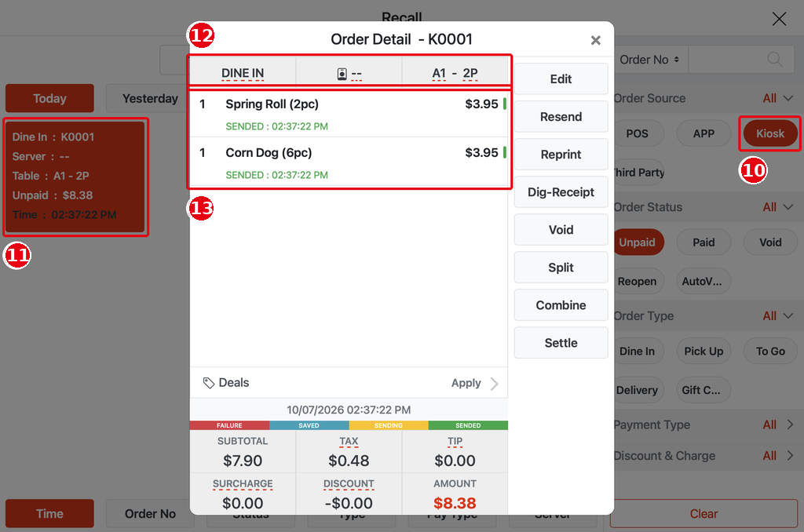804x532 pixels.
Task: Sort orders by Time
Action: [x=49, y=513]
